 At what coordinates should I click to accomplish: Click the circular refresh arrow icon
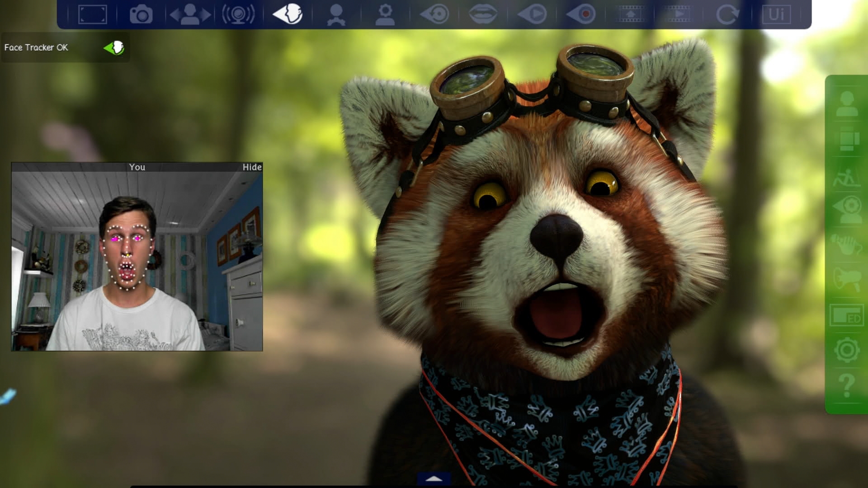[727, 14]
